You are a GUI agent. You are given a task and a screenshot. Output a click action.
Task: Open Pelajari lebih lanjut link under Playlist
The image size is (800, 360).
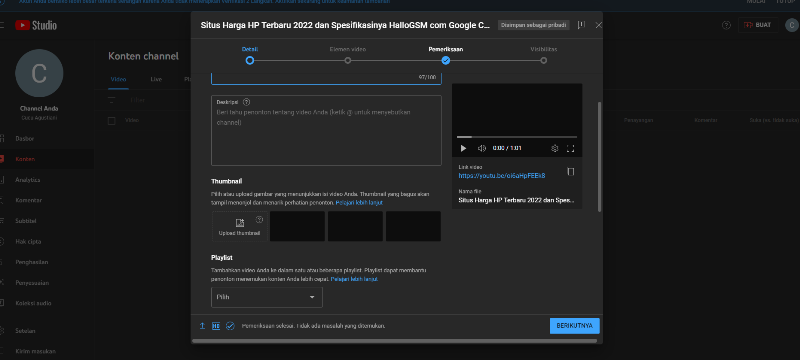(x=355, y=279)
